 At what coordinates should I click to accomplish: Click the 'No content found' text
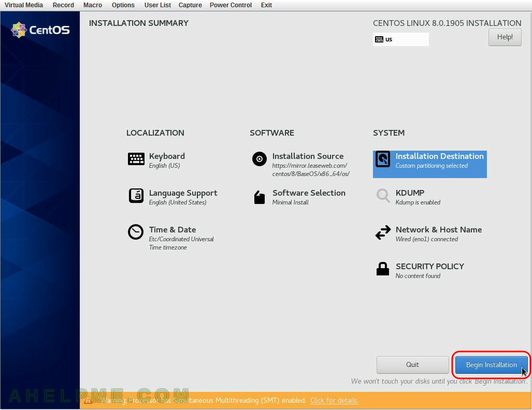418,276
